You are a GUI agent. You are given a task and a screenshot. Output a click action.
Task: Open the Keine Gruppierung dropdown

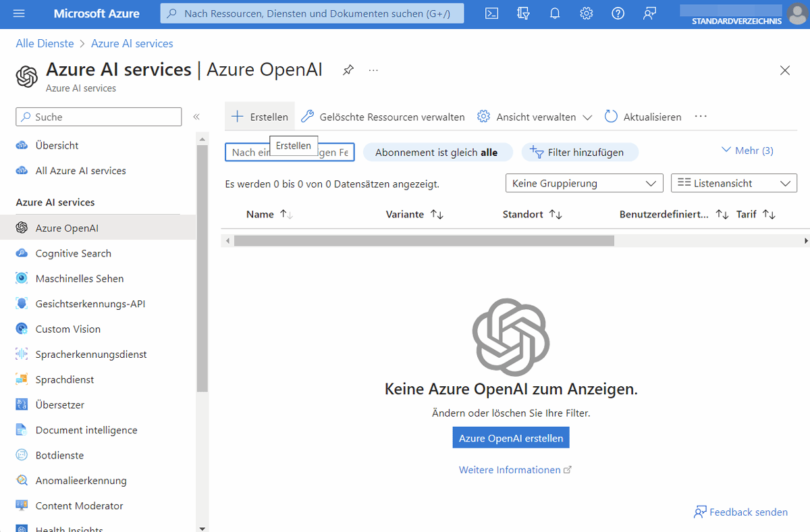[584, 183]
